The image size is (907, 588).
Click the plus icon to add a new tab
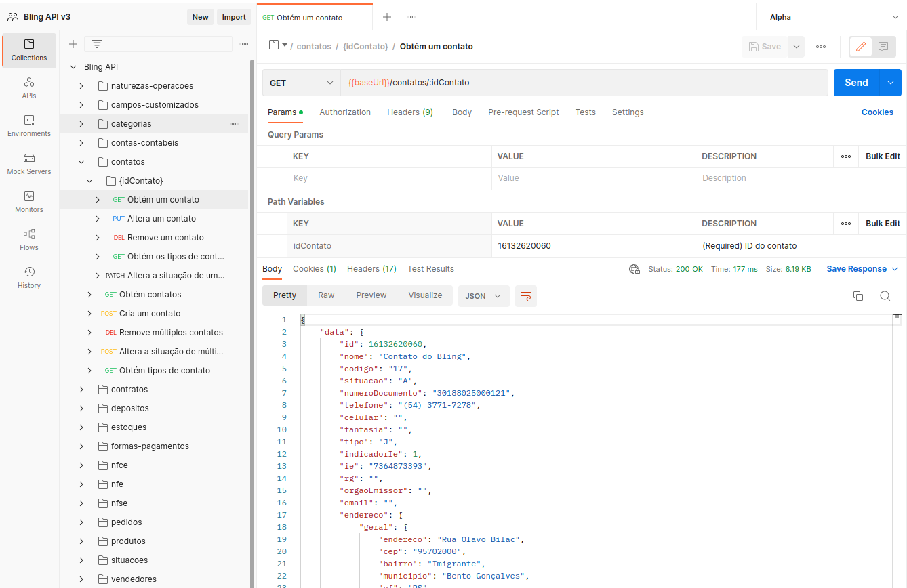point(387,17)
